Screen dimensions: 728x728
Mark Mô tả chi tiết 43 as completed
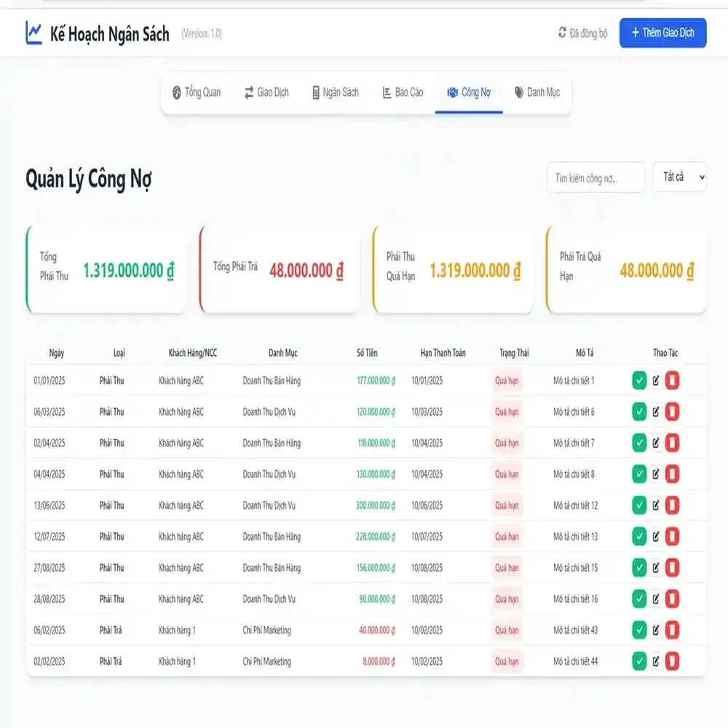click(x=639, y=630)
